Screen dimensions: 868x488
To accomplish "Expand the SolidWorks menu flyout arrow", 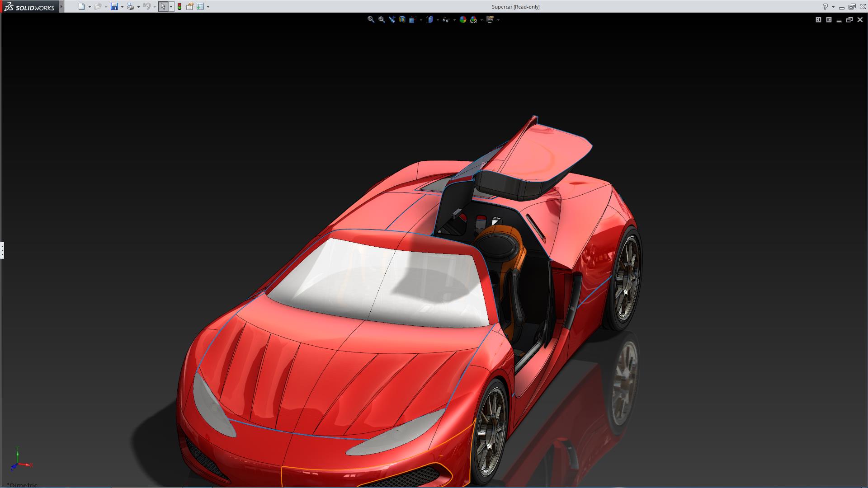I will click(61, 6).
